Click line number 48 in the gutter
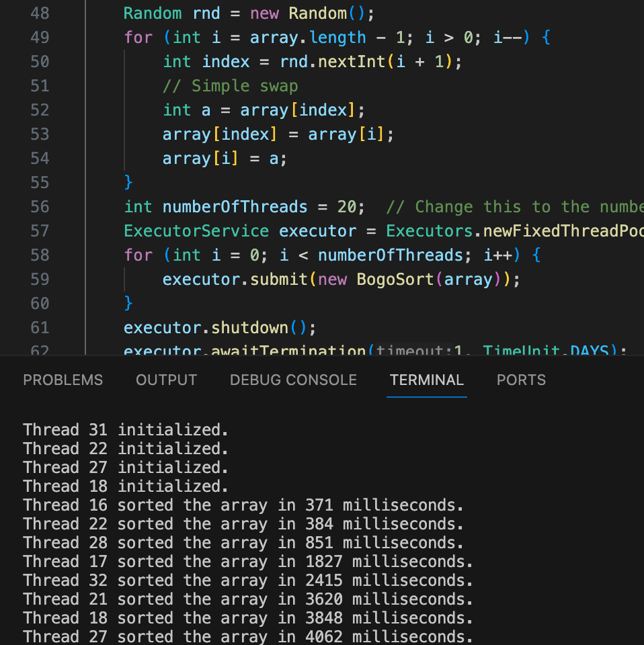 pyautogui.click(x=40, y=13)
